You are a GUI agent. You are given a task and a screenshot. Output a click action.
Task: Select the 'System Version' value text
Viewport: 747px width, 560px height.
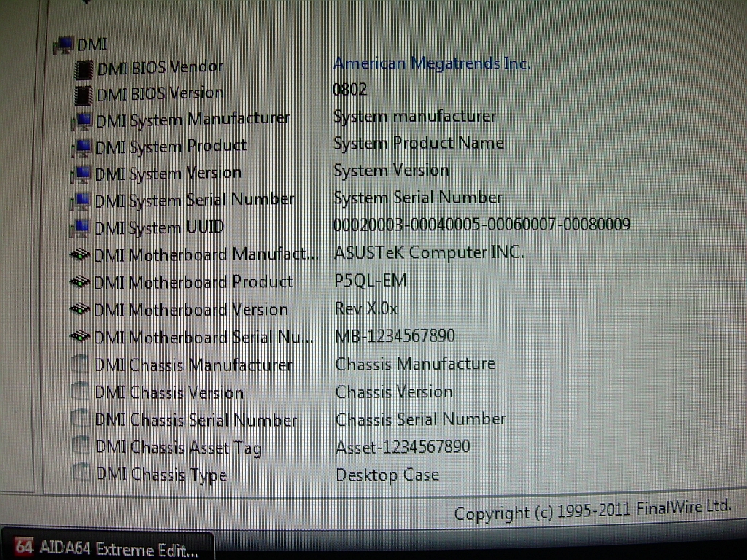pyautogui.click(x=391, y=171)
